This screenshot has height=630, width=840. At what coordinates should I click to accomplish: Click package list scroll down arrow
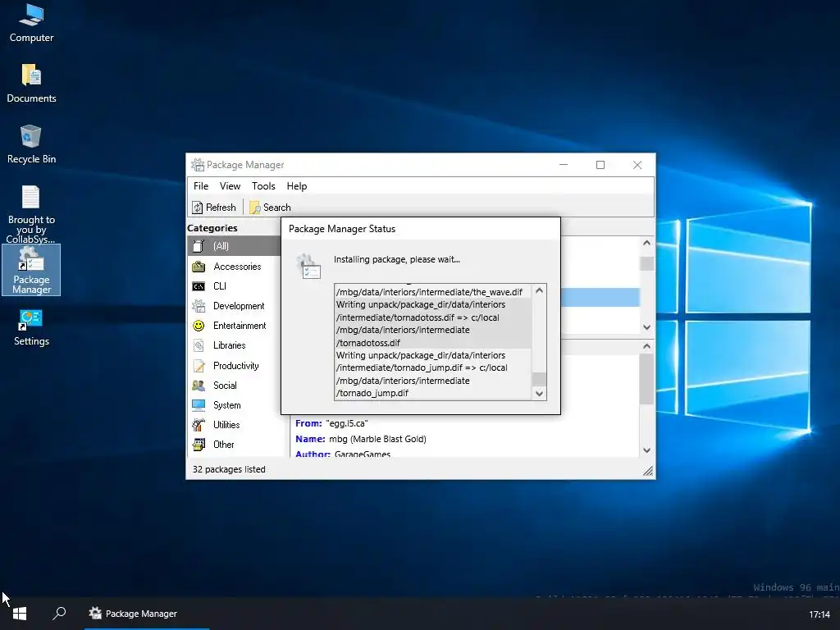point(646,327)
